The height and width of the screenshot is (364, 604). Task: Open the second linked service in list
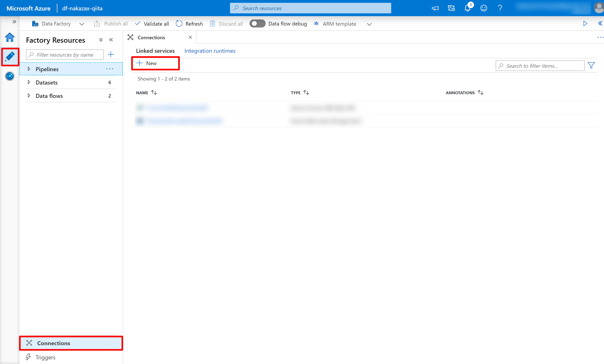pos(185,121)
